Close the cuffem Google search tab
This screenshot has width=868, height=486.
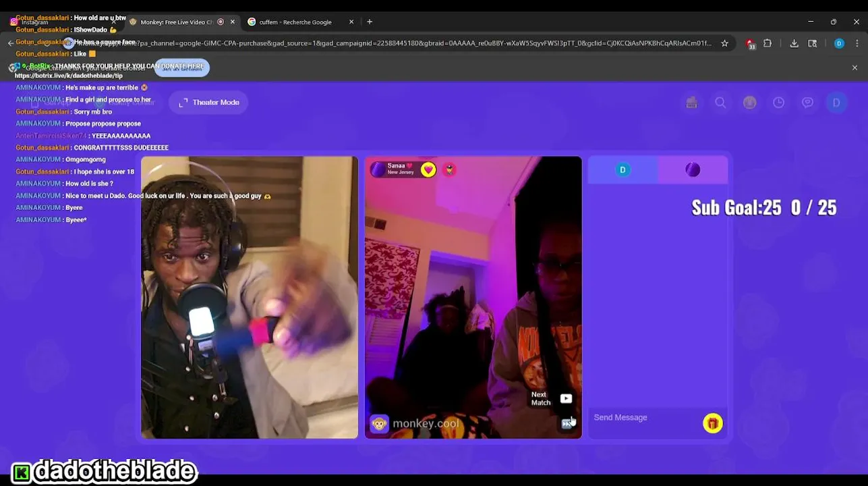(351, 22)
